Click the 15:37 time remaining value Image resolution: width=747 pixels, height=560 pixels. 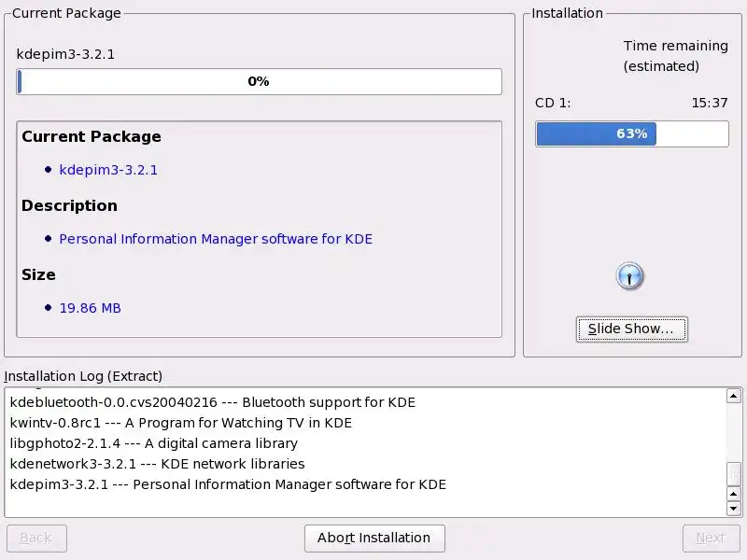710,103
